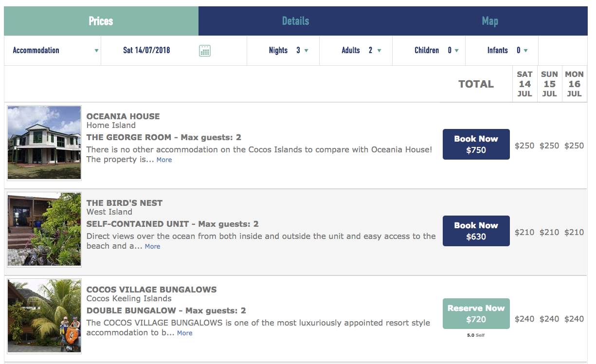This screenshot has height=364, width=596.
Task: Switch to the Details tab
Action: click(x=295, y=21)
